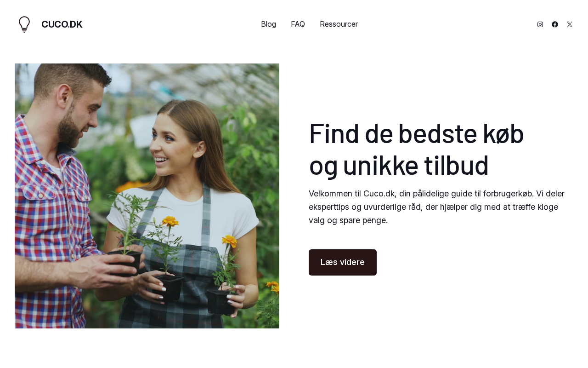
Task: Click the Læs videre button
Action: tap(343, 262)
